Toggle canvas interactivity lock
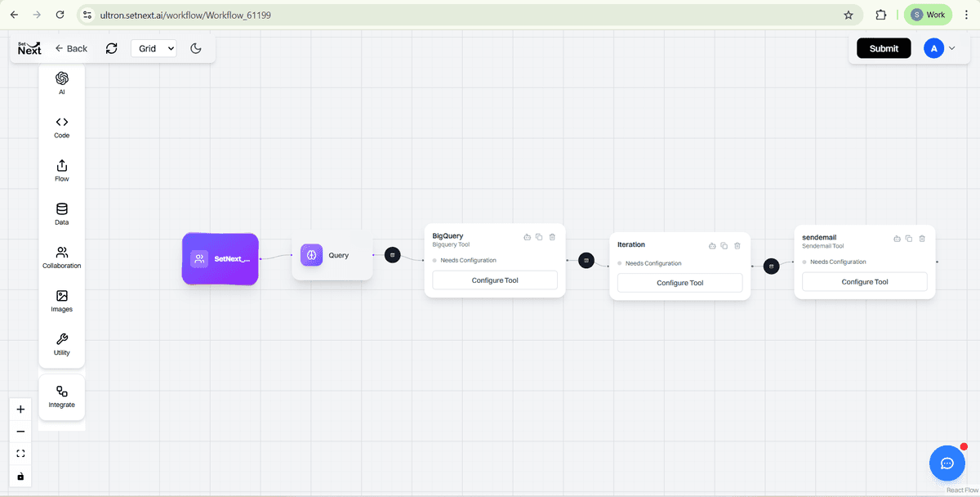The width and height of the screenshot is (980, 497). tap(20, 476)
